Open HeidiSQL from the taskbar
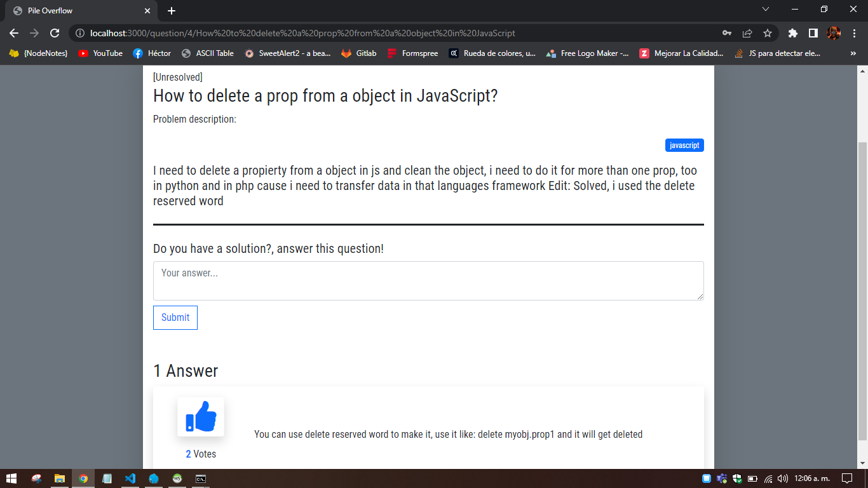Image resolution: width=868 pixels, height=488 pixels. pyautogui.click(x=177, y=478)
